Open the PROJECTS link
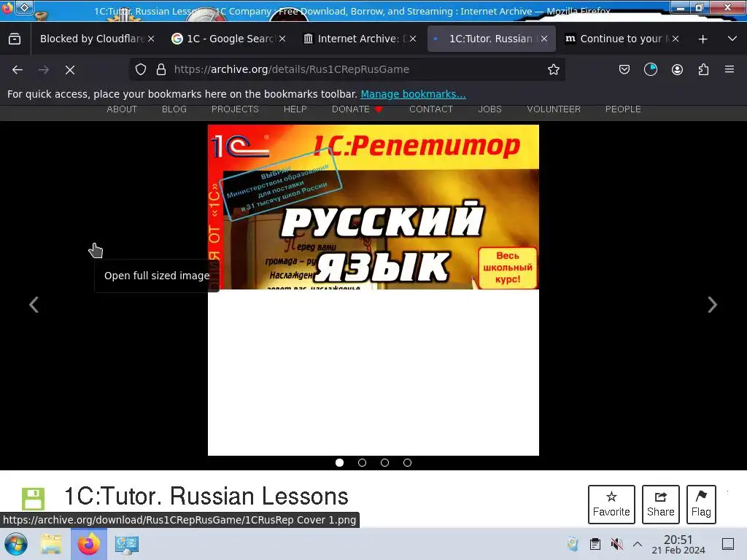The width and height of the screenshot is (747, 560). tap(235, 109)
